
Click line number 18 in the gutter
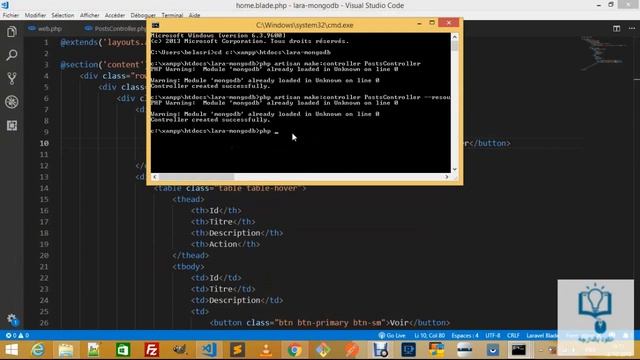(x=44, y=233)
